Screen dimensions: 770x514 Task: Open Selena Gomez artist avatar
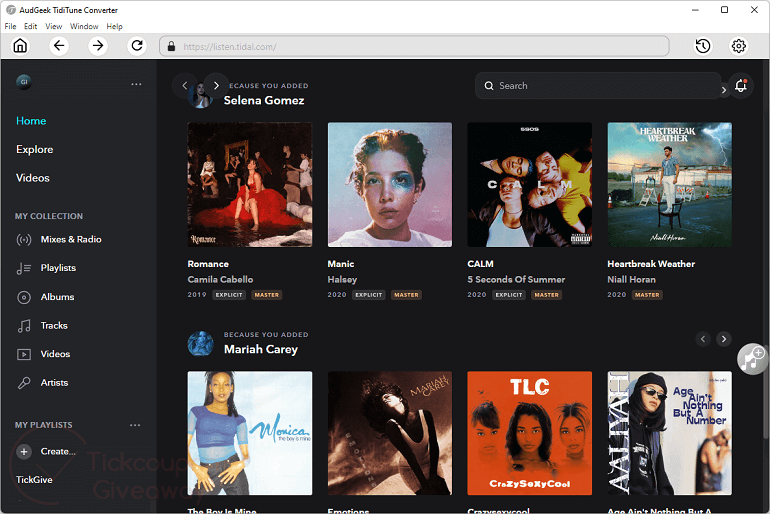200,96
